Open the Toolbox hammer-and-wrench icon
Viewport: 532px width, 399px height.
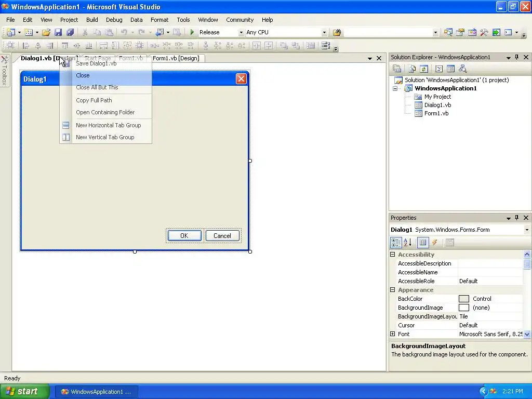tap(484, 32)
